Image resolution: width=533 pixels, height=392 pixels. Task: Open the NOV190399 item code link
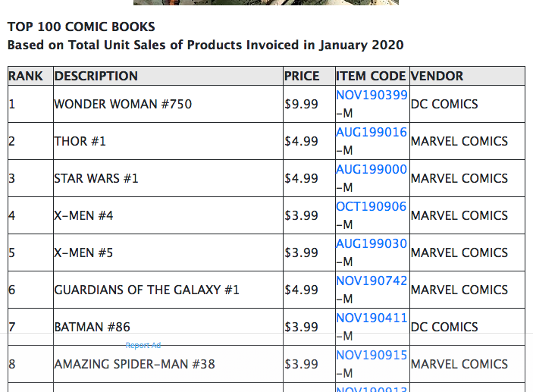[x=372, y=96]
